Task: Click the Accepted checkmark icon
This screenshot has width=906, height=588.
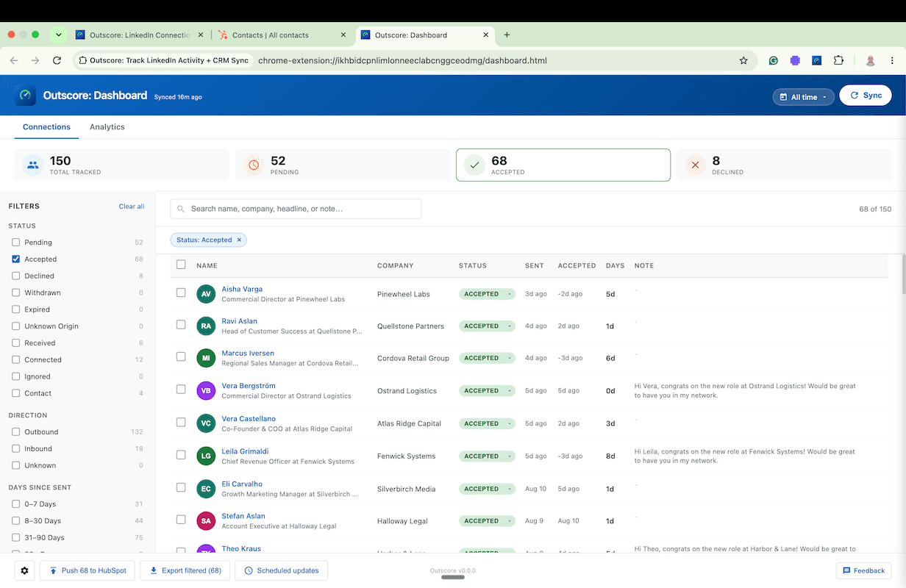Action: pos(474,165)
